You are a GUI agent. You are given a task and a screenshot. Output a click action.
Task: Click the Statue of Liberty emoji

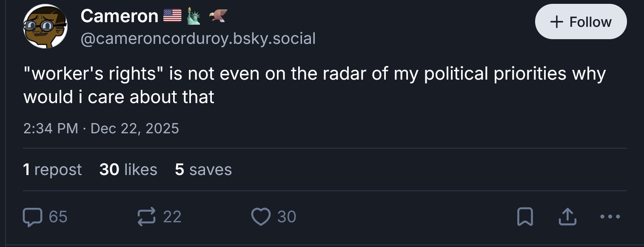[x=194, y=16]
